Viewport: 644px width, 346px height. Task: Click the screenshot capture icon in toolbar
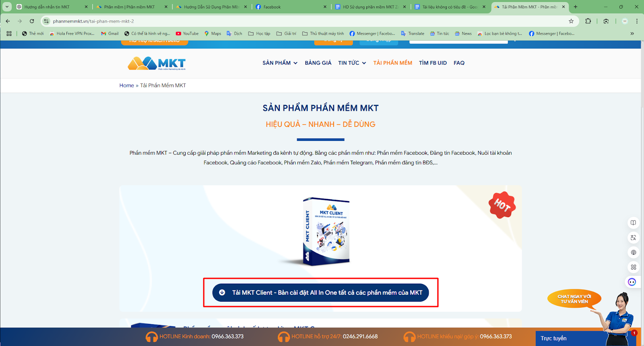(x=606, y=21)
